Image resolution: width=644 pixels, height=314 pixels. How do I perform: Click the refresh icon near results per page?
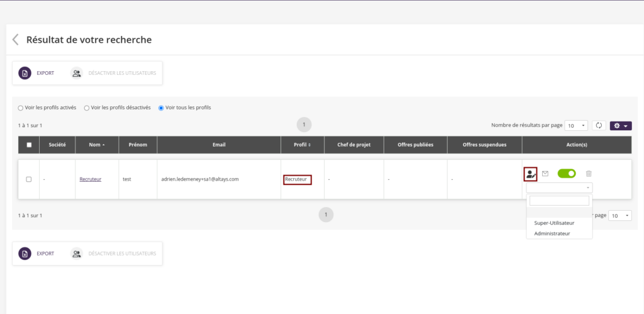point(599,125)
